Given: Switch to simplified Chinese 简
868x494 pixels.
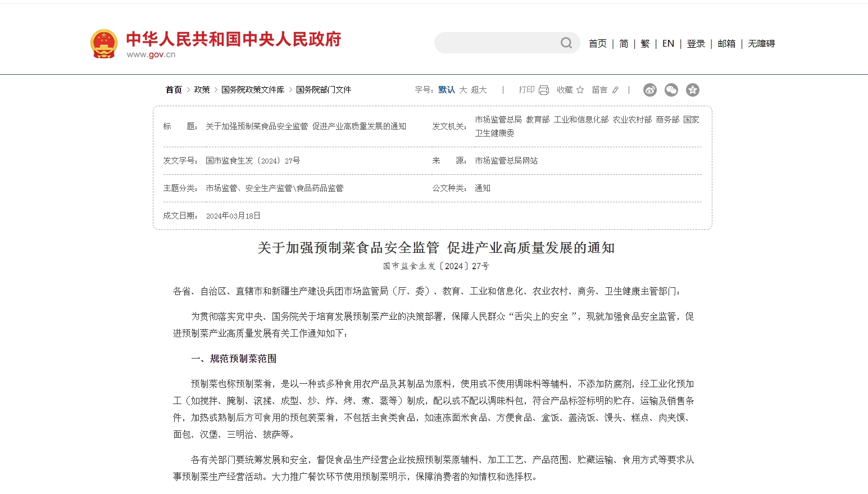Looking at the screenshot, I should tap(624, 44).
